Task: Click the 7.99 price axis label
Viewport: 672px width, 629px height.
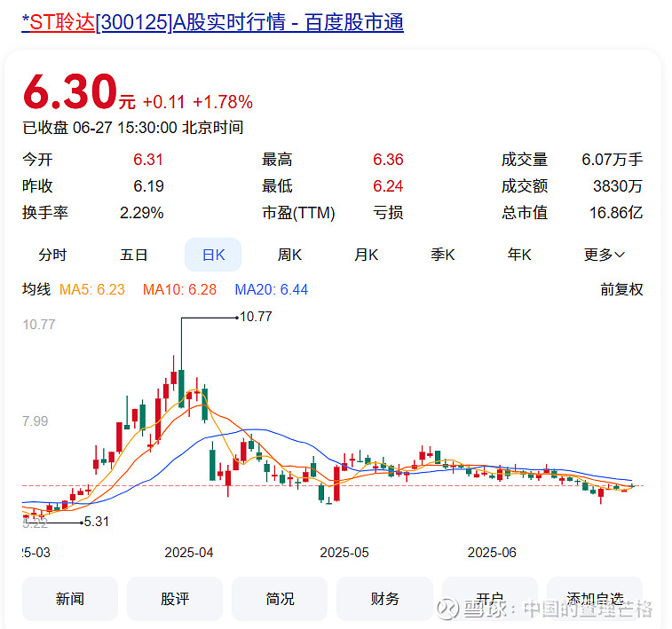Action: (36, 421)
